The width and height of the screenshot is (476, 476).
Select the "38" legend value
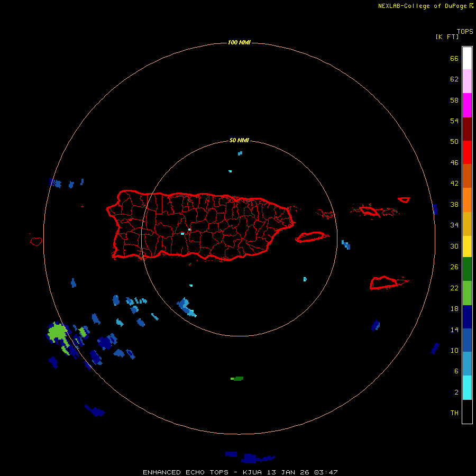click(454, 204)
